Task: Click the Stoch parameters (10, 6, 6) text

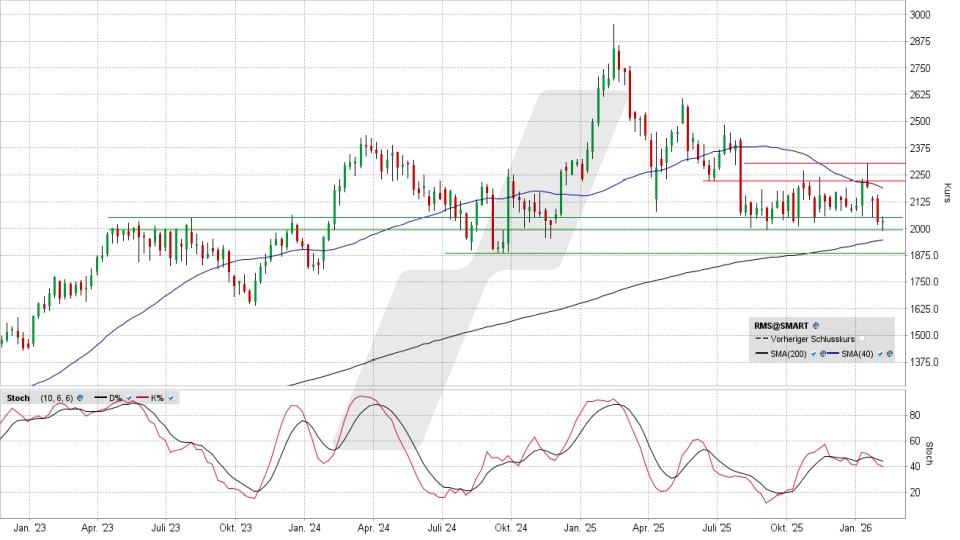Action: coord(55,399)
